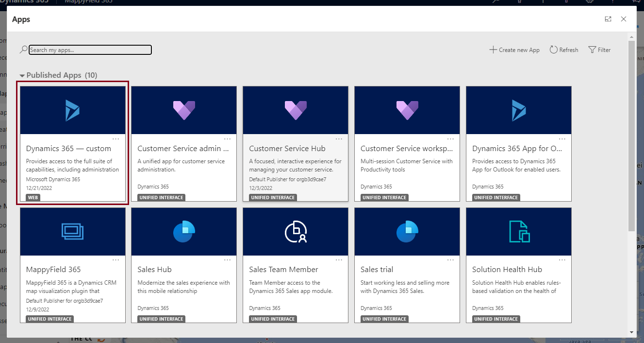Open more options for Sales Hub
This screenshot has height=343, width=644.
pyautogui.click(x=227, y=260)
